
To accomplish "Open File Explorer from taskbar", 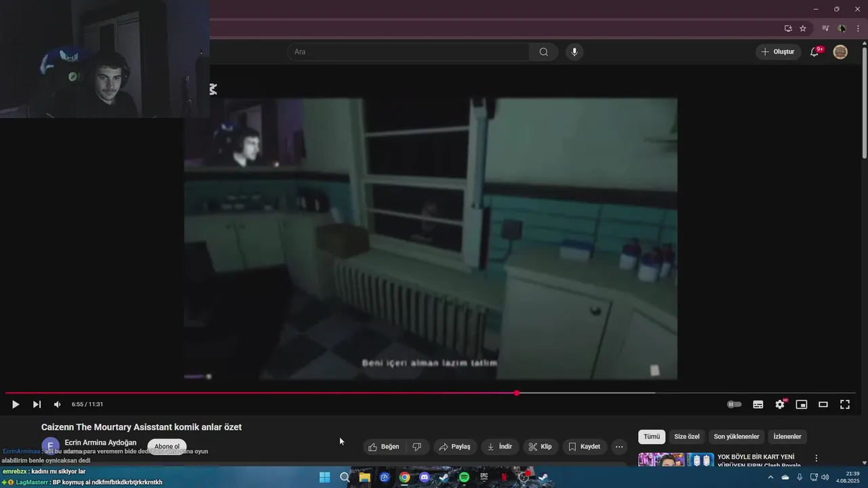I will [364, 477].
